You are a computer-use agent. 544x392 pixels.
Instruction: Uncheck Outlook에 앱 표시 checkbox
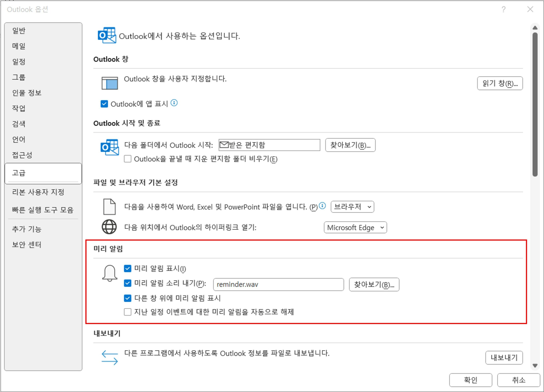coord(104,104)
